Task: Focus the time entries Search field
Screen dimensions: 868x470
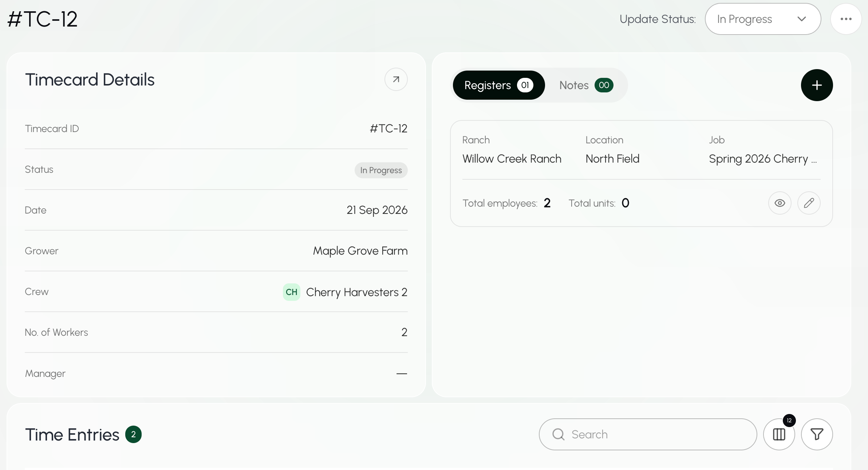Action: pyautogui.click(x=648, y=434)
